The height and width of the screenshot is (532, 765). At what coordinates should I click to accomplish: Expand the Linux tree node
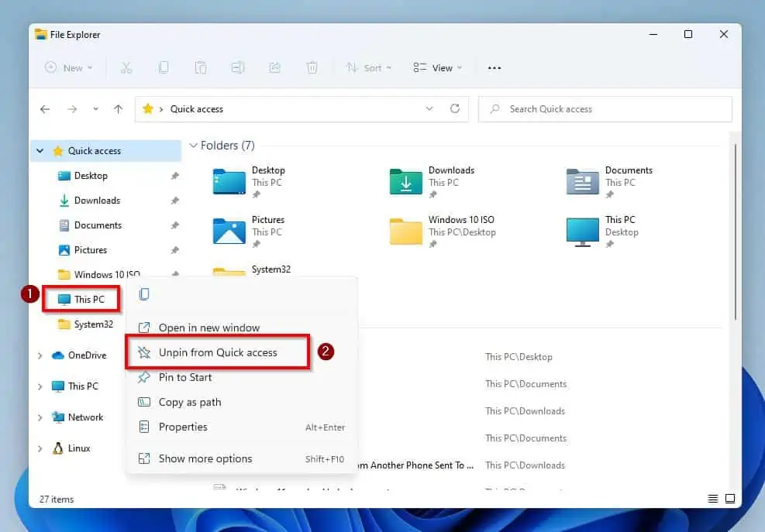[40, 448]
